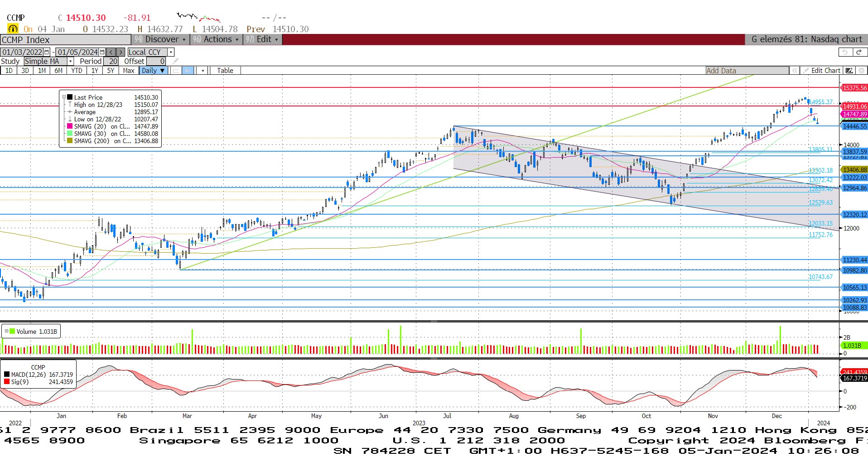
Task: Shift date range forward with right arrow
Action: tap(120, 52)
